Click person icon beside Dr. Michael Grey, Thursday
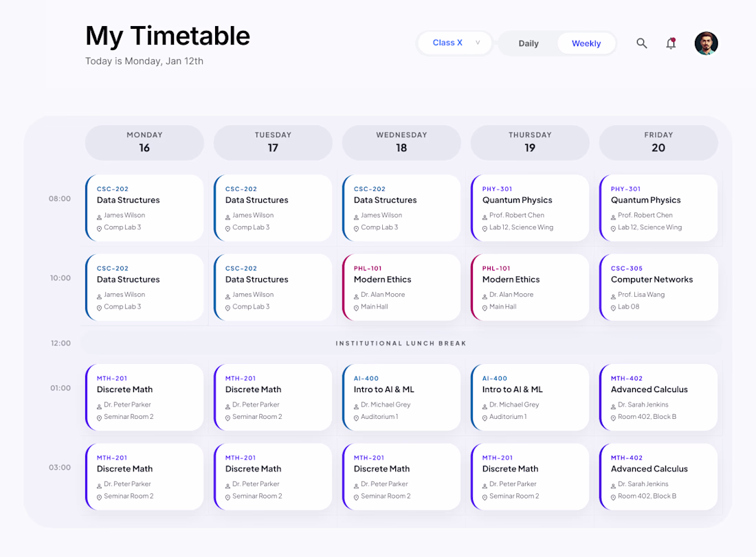Image resolution: width=756 pixels, height=557 pixels. click(x=485, y=406)
